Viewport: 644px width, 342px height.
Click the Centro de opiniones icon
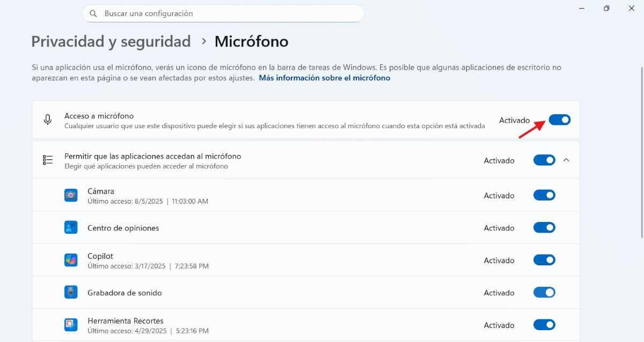[x=71, y=227]
